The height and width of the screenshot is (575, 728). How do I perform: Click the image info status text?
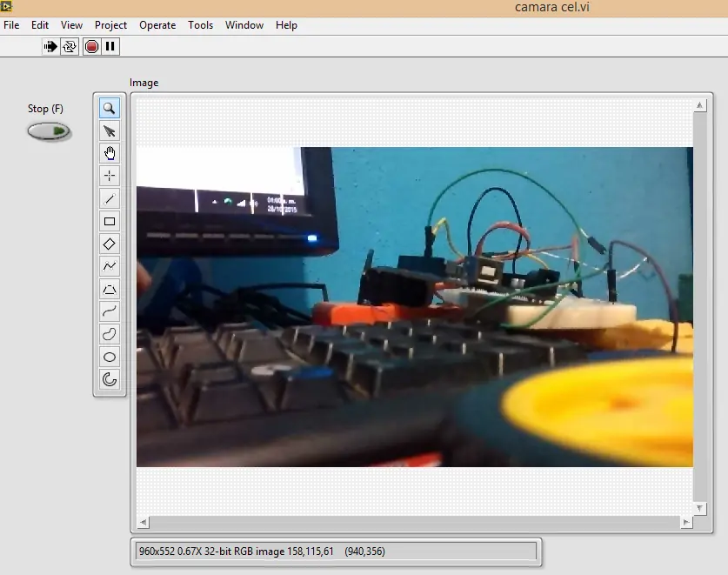click(x=262, y=552)
